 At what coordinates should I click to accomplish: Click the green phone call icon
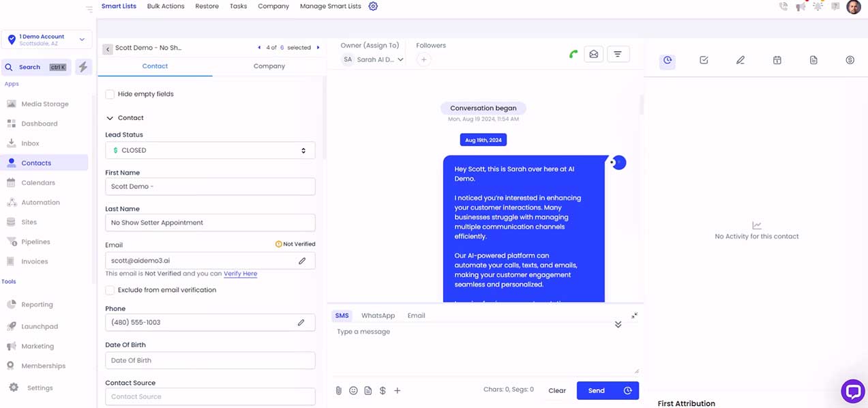coord(573,54)
